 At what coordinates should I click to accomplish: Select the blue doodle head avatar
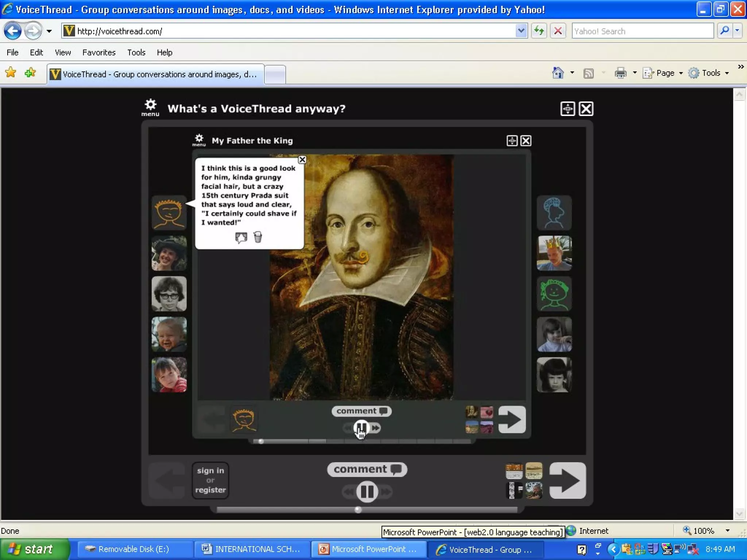pyautogui.click(x=554, y=213)
